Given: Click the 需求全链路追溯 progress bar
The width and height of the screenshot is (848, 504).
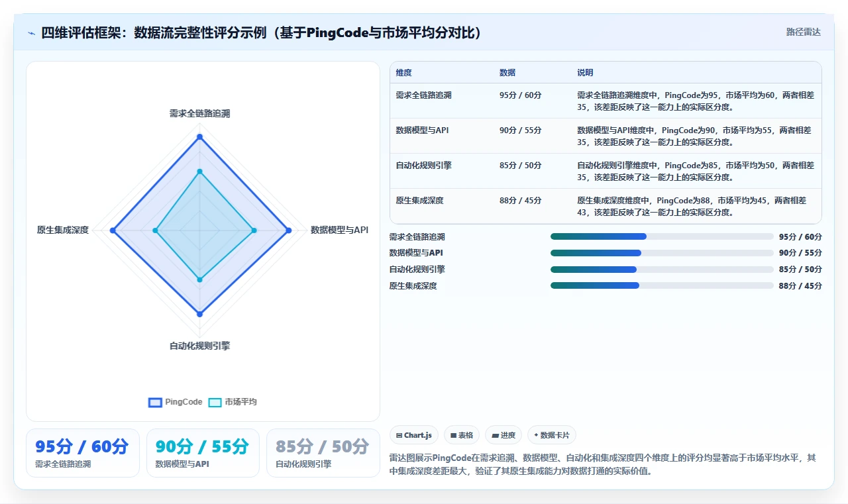Looking at the screenshot, I should (x=662, y=236).
